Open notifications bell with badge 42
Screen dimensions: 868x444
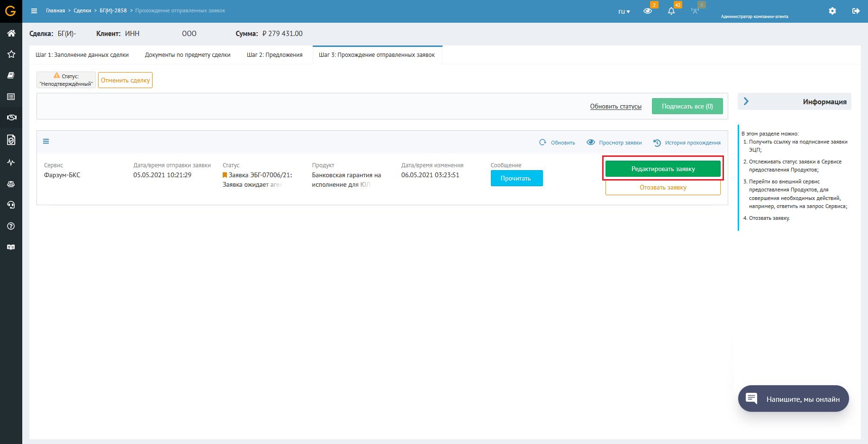click(x=671, y=11)
